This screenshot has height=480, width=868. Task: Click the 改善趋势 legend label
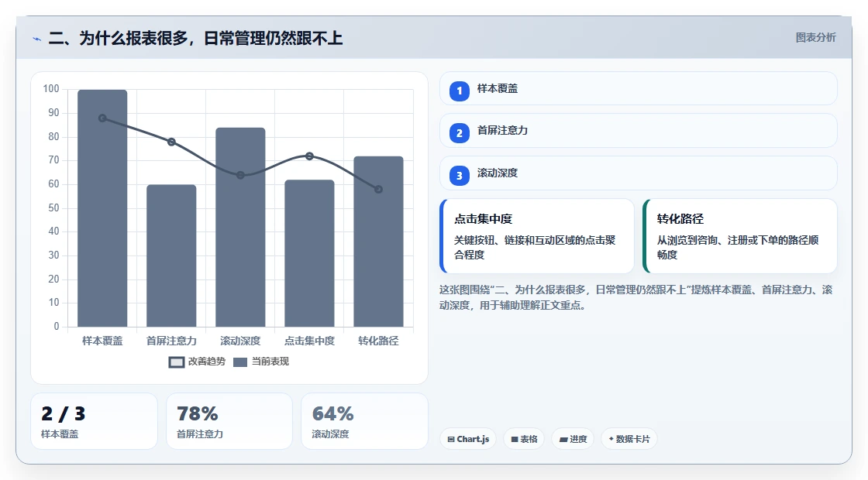[206, 362]
